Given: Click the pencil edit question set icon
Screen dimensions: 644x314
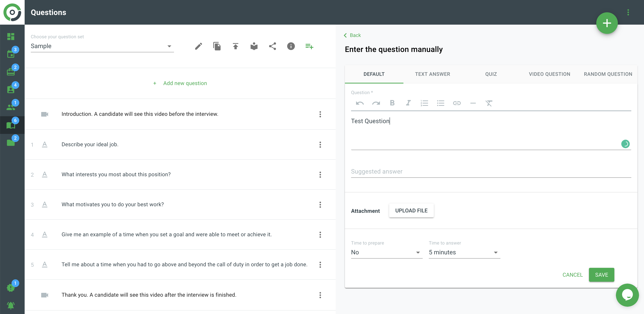Looking at the screenshot, I should pyautogui.click(x=198, y=46).
